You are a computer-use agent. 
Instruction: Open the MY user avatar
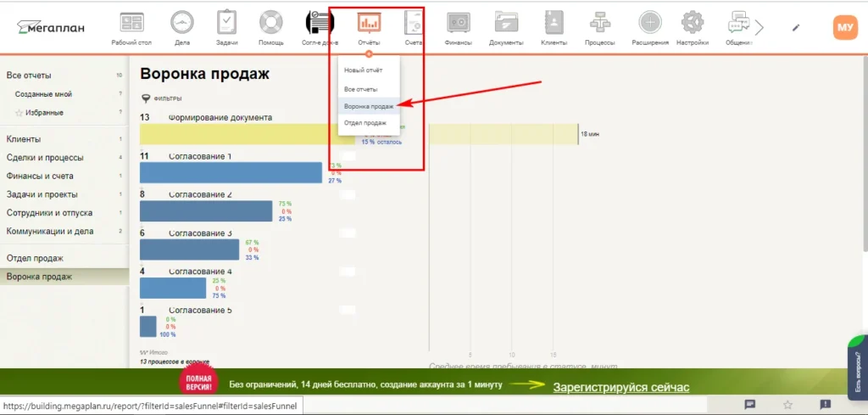845,27
